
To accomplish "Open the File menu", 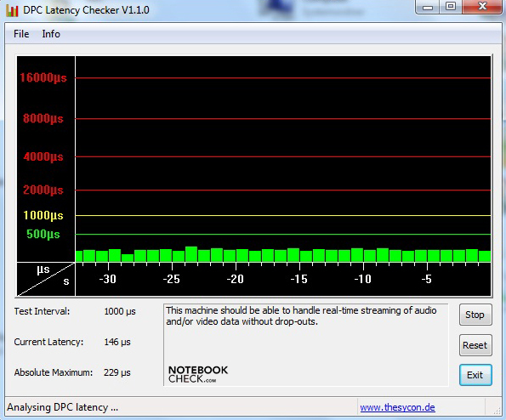I will 21,34.
